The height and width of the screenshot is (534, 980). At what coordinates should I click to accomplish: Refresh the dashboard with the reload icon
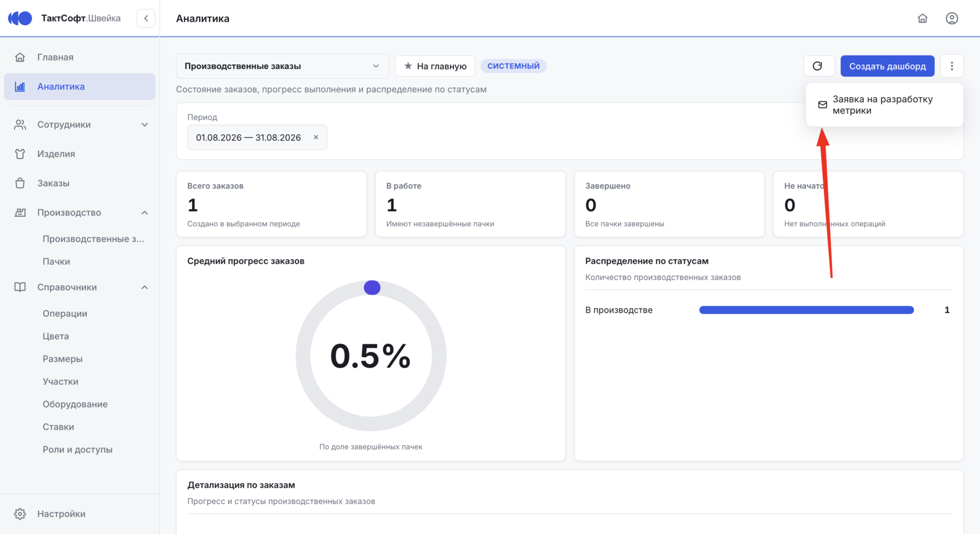coord(818,66)
